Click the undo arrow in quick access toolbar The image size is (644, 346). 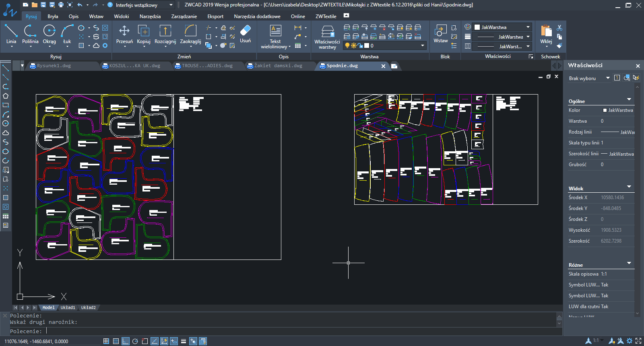[80, 5]
